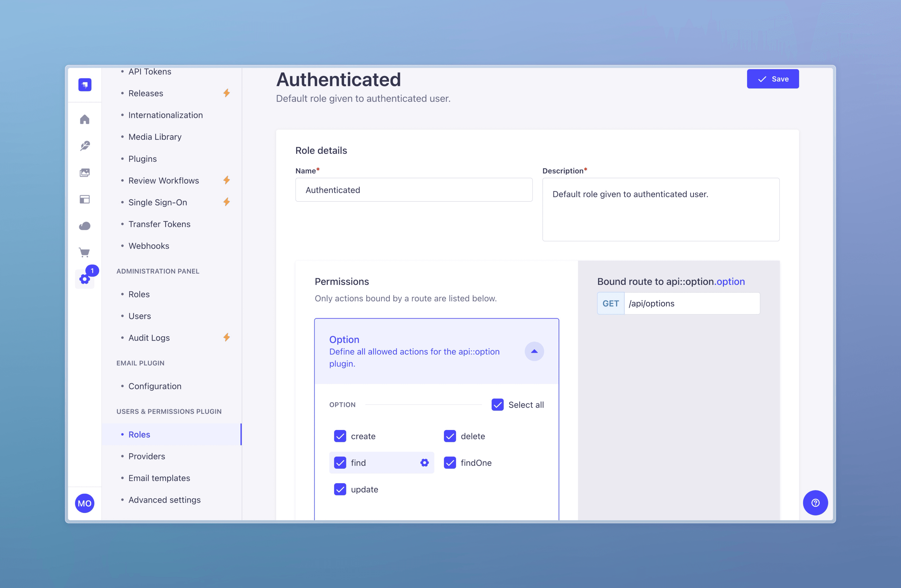Viewport: 901px width, 588px height.
Task: Open Marketplace cart icon
Action: pos(84,252)
